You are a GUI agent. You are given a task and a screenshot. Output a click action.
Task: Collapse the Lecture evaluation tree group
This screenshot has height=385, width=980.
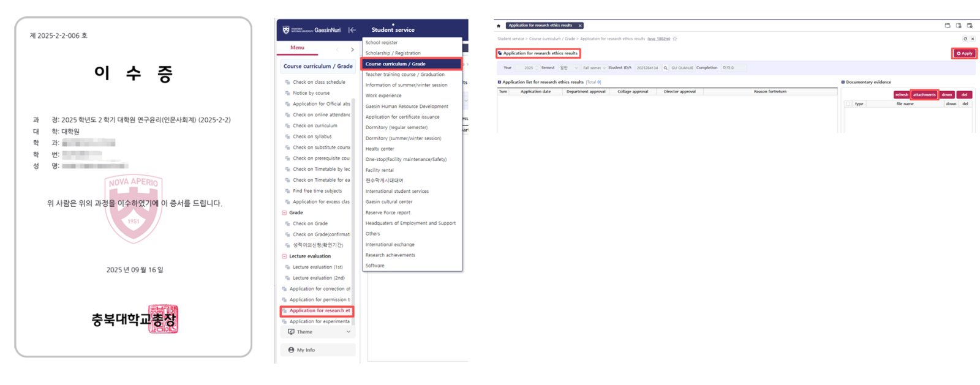point(284,256)
